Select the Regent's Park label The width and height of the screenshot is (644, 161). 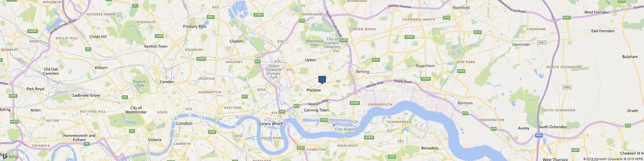tap(140, 83)
